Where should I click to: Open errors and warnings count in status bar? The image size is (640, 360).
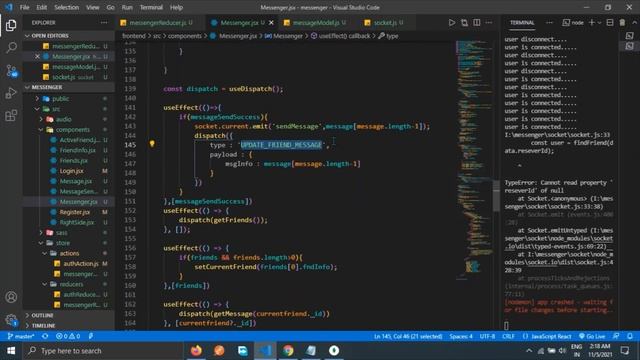pyautogui.click(x=68, y=336)
